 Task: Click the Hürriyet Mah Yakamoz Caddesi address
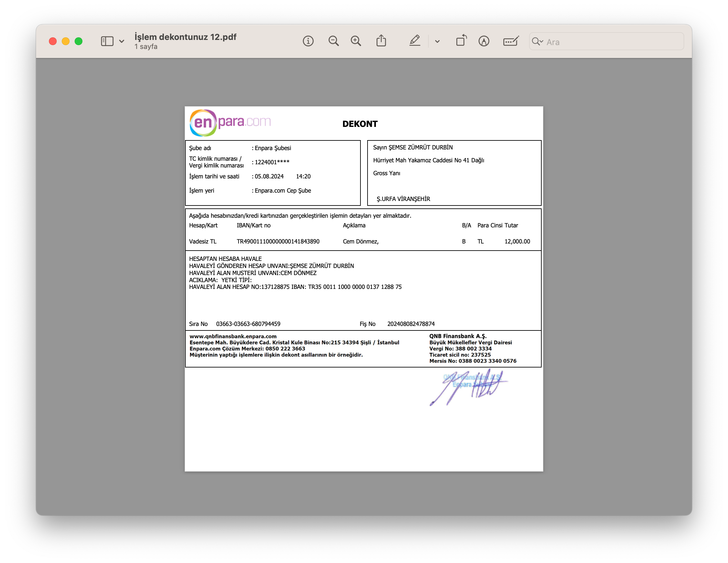coord(428,160)
